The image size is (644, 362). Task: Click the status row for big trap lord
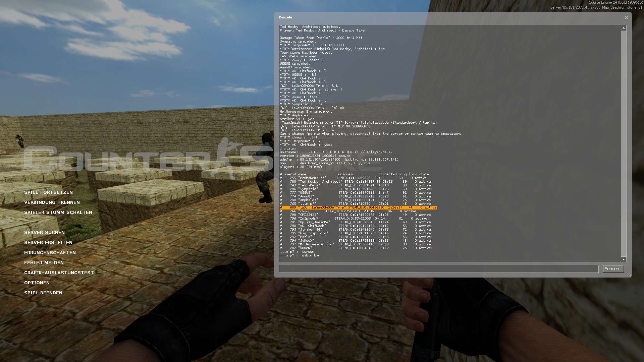[x=355, y=233]
